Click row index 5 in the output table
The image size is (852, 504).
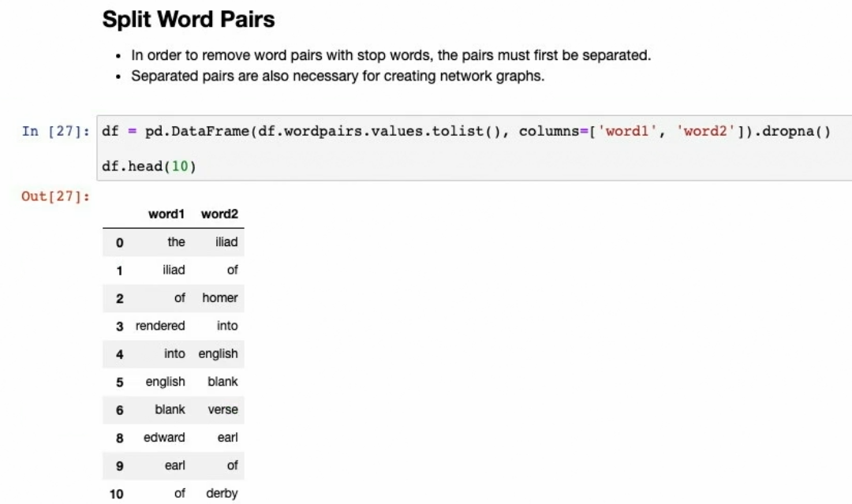pyautogui.click(x=119, y=382)
